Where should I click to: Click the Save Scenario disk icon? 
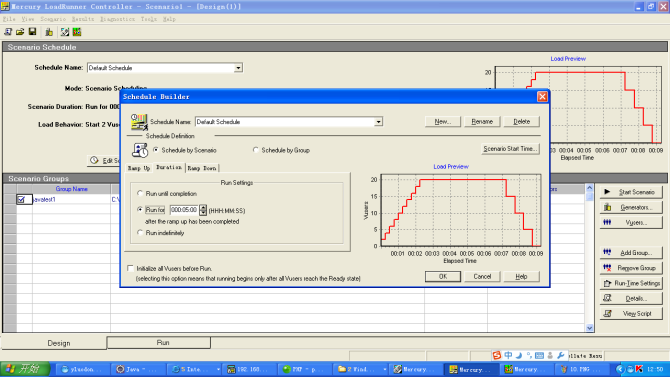pyautogui.click(x=32, y=32)
